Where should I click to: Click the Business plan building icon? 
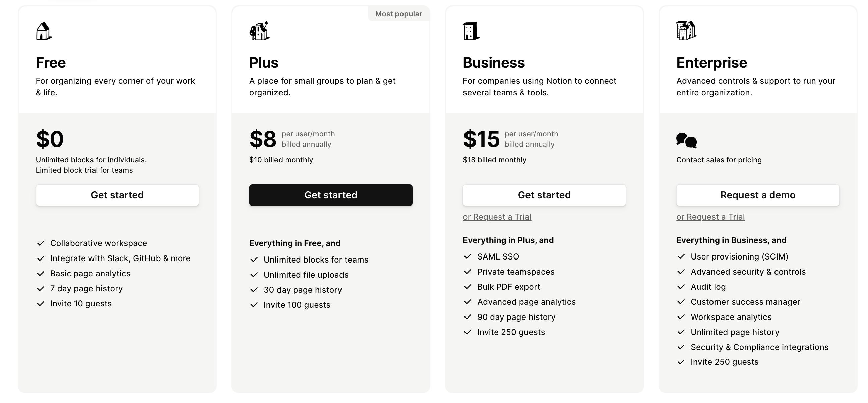471,31
